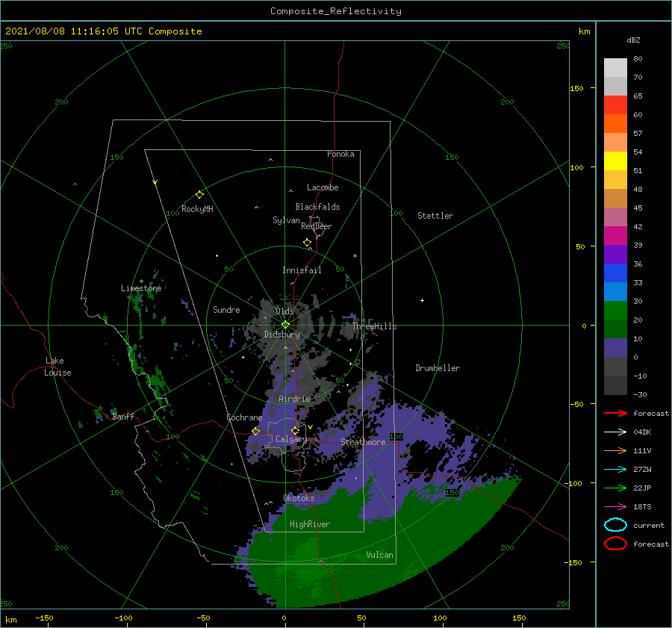Click the Okotoks label on map

pyautogui.click(x=299, y=498)
